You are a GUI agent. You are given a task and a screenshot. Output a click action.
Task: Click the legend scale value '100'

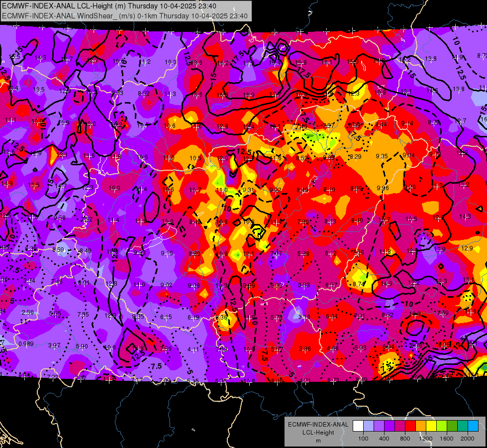363,439
